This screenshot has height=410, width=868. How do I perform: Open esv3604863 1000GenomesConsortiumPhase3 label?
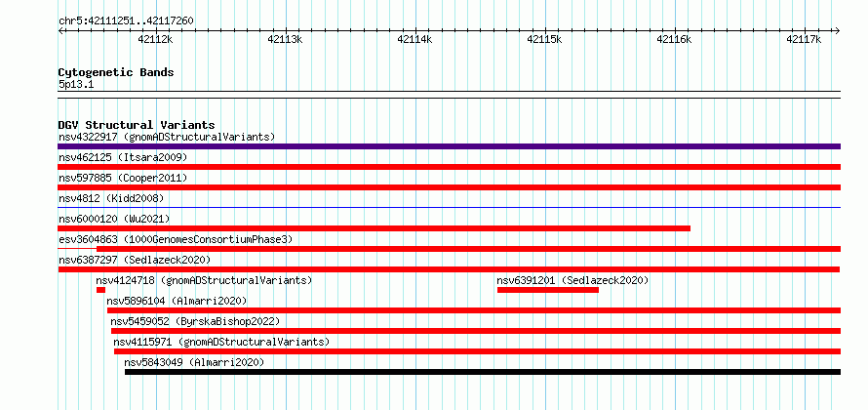[176, 239]
